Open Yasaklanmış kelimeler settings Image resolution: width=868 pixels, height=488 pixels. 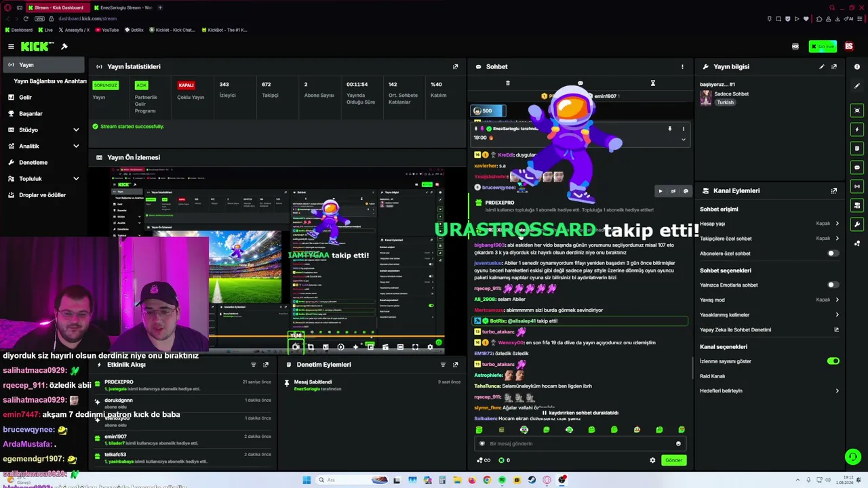coord(770,315)
